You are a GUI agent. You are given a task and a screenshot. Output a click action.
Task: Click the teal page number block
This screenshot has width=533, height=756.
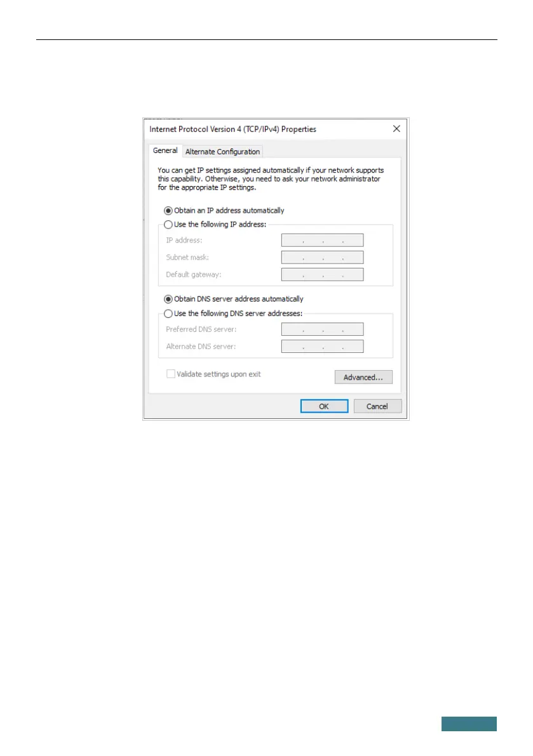coord(469,724)
